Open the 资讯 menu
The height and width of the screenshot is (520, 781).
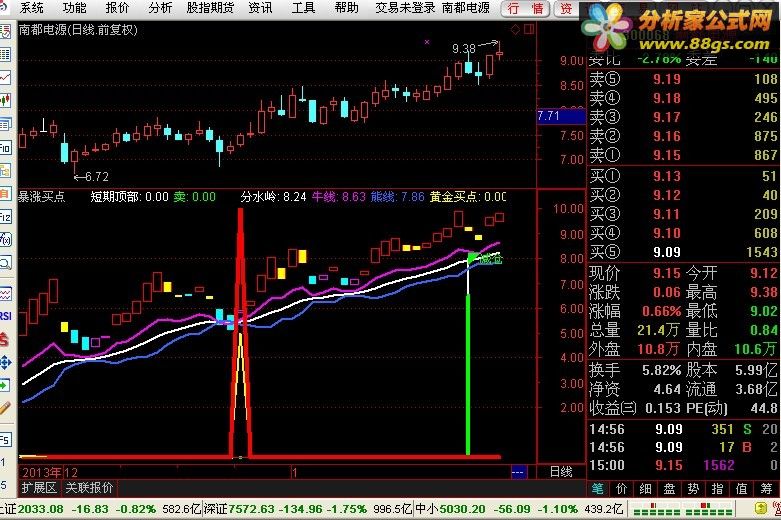click(260, 7)
